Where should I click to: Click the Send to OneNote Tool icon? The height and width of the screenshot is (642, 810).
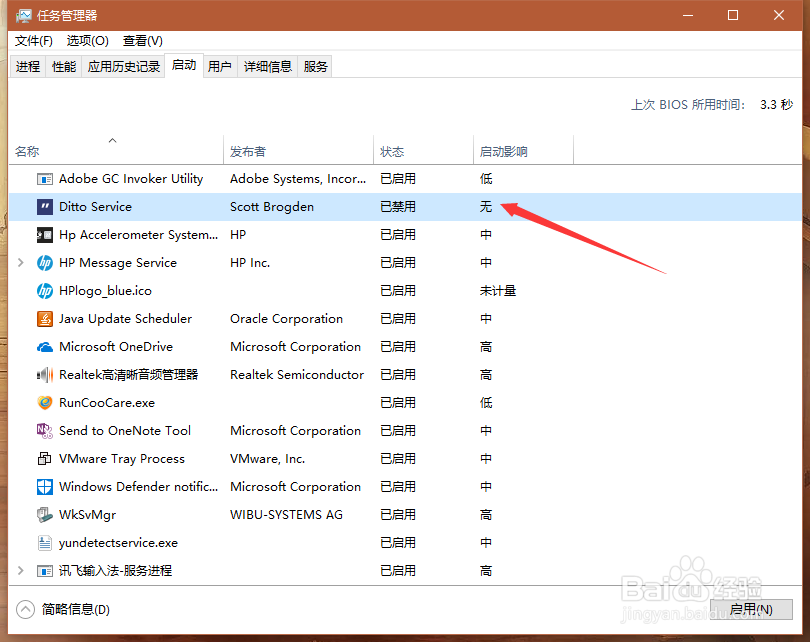(45, 431)
